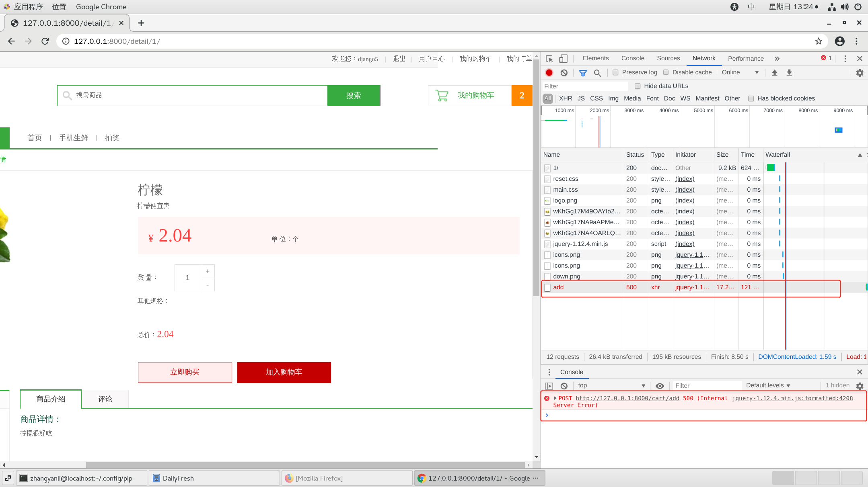Open the Online throttling dropdown
The image size is (868, 487).
coord(740,72)
